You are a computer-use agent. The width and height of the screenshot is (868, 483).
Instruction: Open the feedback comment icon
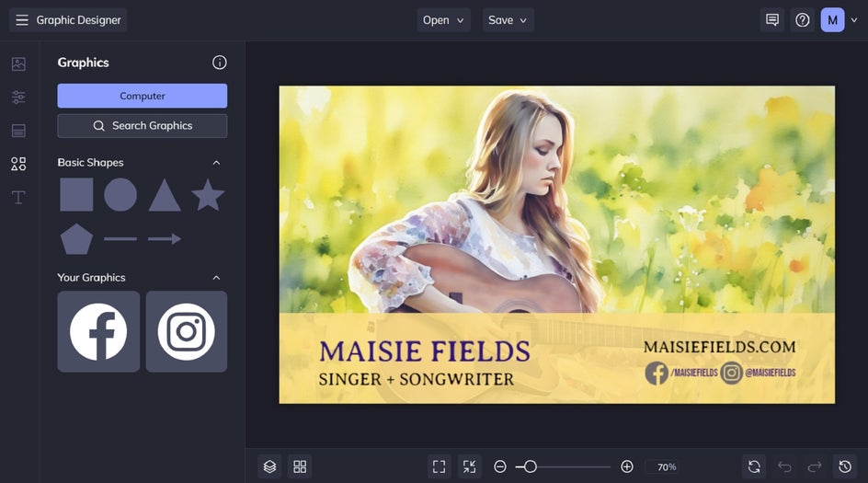[772, 20]
